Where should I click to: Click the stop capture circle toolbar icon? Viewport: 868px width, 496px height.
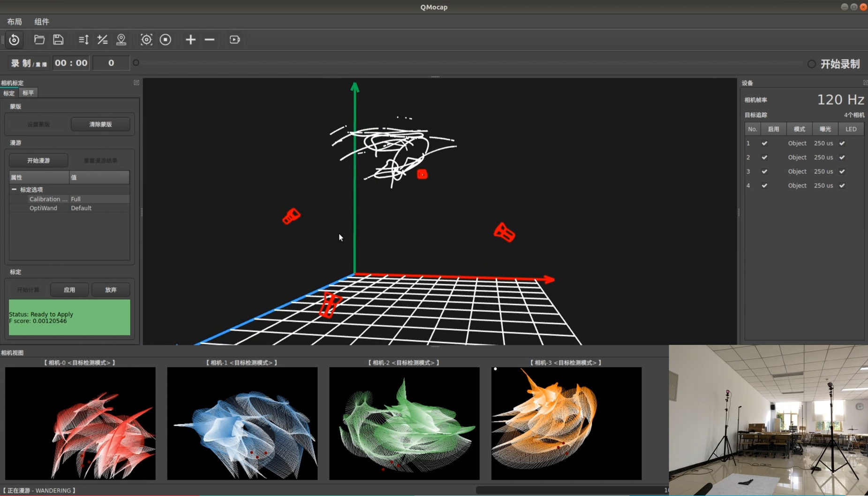click(x=165, y=39)
